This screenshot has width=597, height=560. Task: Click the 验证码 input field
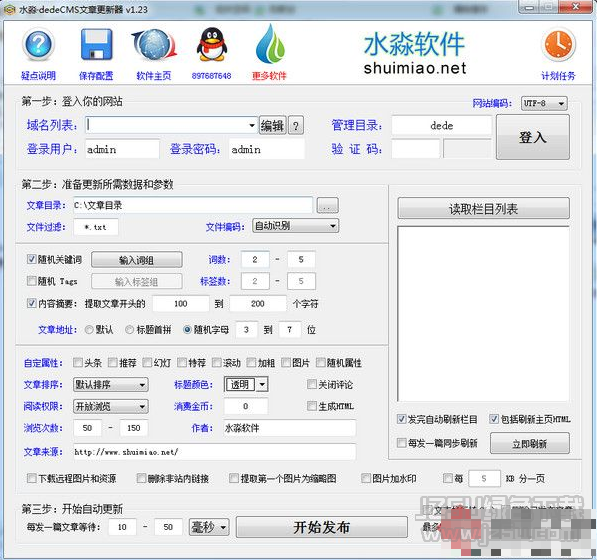click(415, 149)
